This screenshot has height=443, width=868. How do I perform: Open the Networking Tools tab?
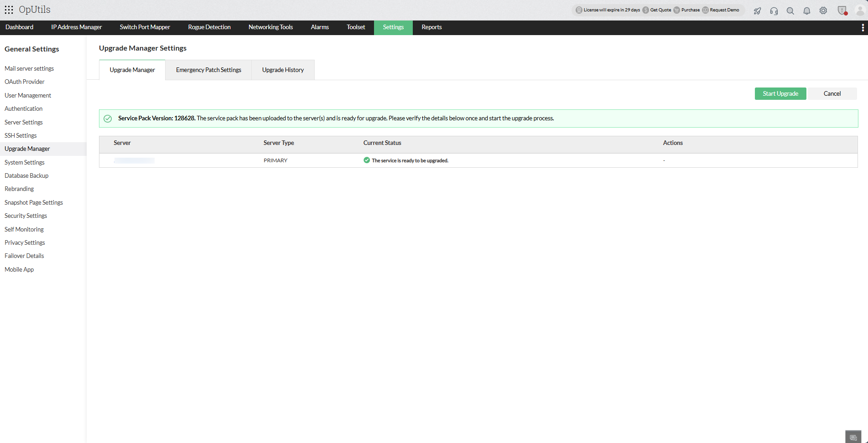(x=271, y=27)
